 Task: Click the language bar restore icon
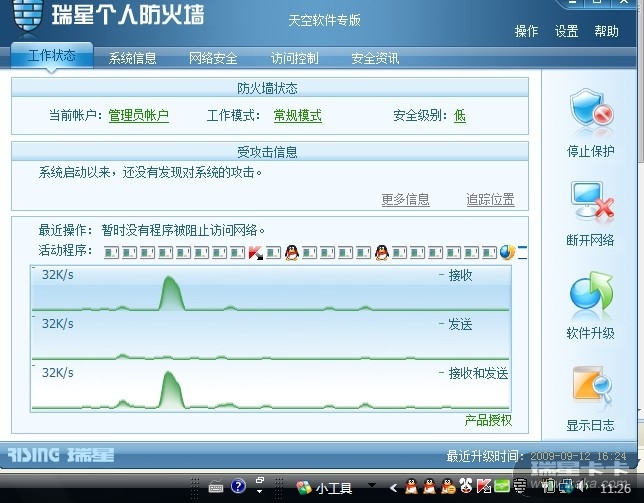tap(260, 480)
